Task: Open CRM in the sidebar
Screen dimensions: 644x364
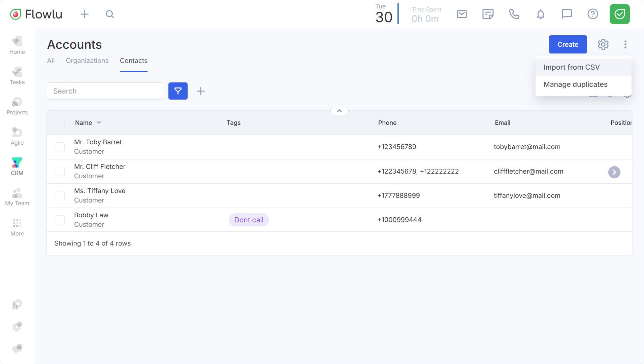Action: pyautogui.click(x=17, y=167)
